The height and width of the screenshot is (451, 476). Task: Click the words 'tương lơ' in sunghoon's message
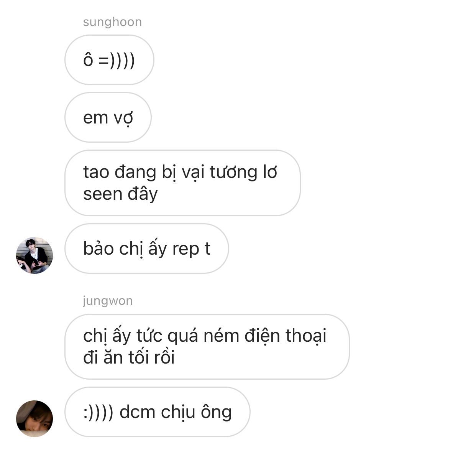(x=243, y=172)
